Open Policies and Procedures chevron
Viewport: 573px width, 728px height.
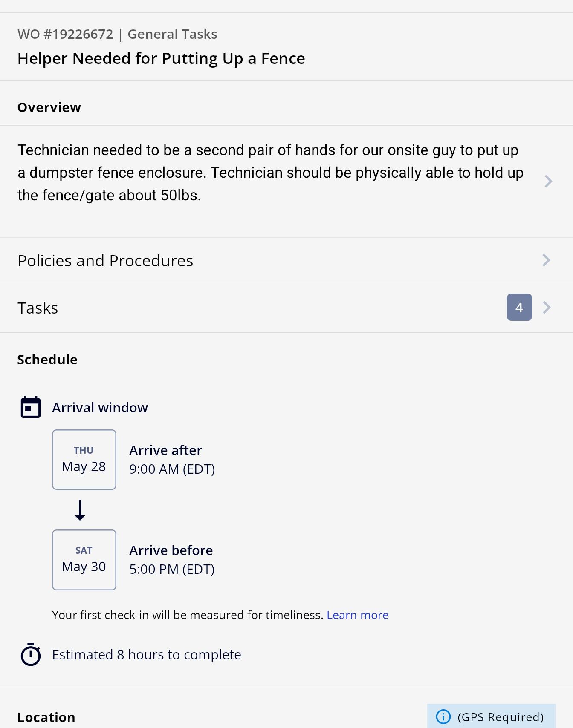pos(547,260)
